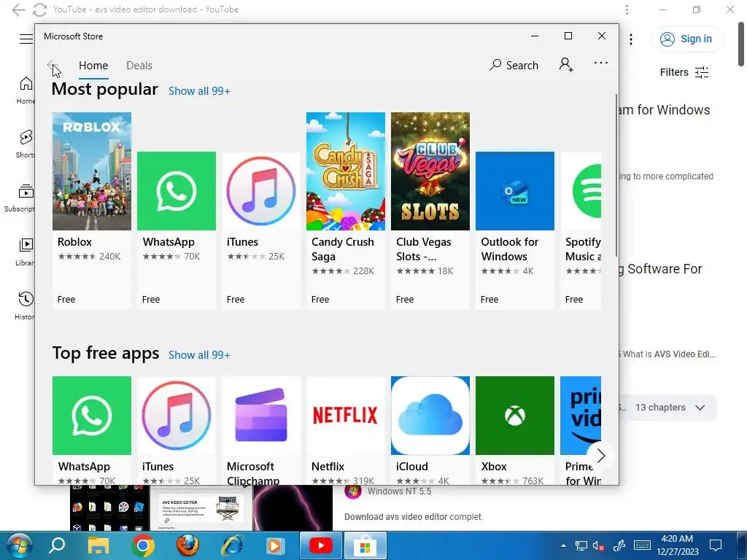Switch to YouTube app on taskbar
The image size is (747, 560).
coord(321,545)
